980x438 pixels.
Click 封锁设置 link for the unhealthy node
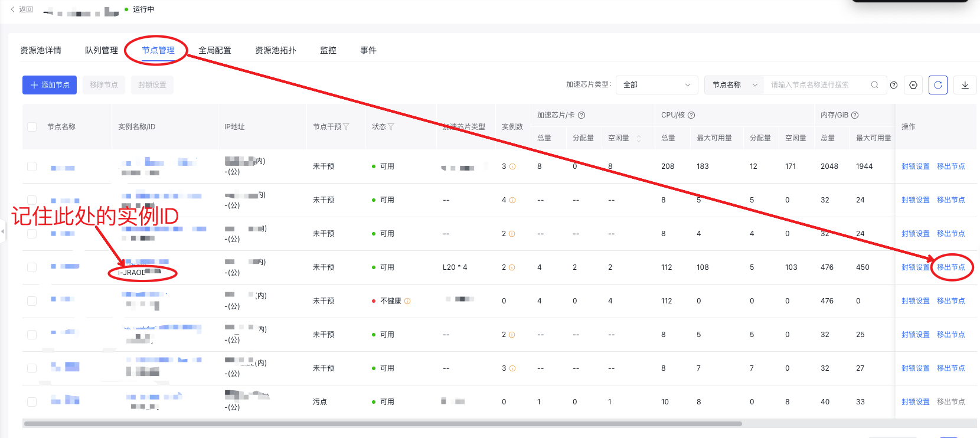point(915,301)
